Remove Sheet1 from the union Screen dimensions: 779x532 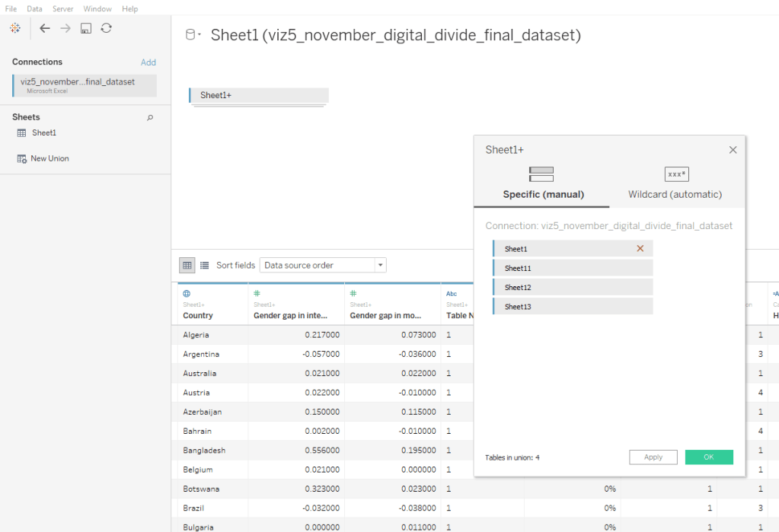pos(640,249)
